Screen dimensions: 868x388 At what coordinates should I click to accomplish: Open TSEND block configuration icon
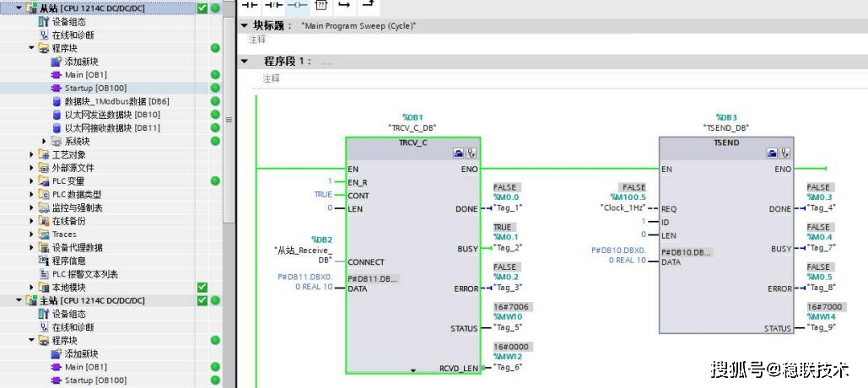pyautogui.click(x=773, y=153)
